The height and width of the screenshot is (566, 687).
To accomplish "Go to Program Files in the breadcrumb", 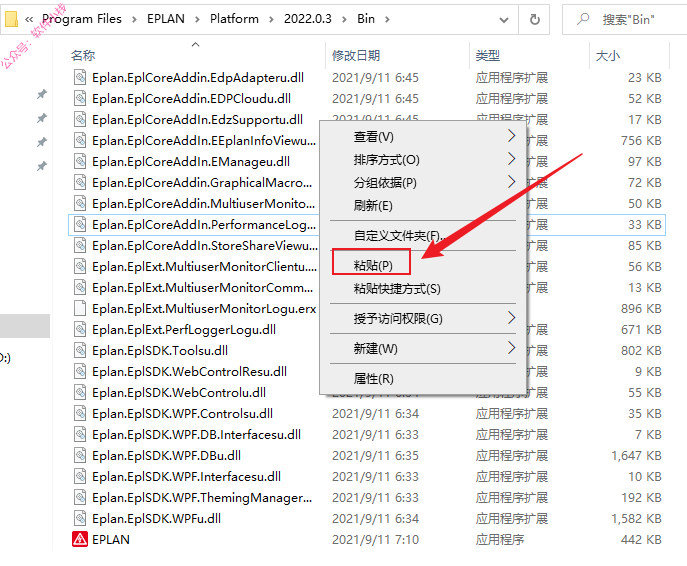I will [x=81, y=19].
